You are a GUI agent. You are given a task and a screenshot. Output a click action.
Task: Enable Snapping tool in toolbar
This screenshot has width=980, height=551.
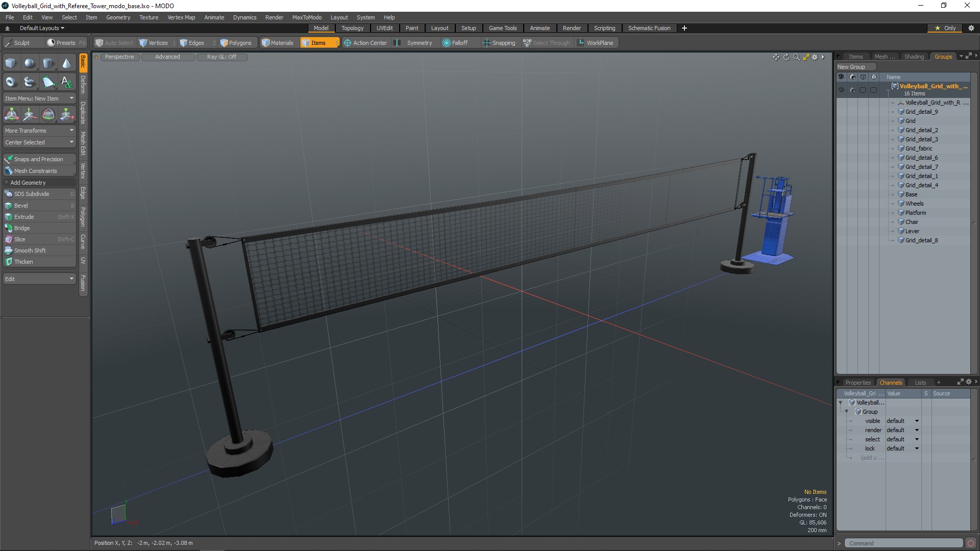(x=499, y=42)
